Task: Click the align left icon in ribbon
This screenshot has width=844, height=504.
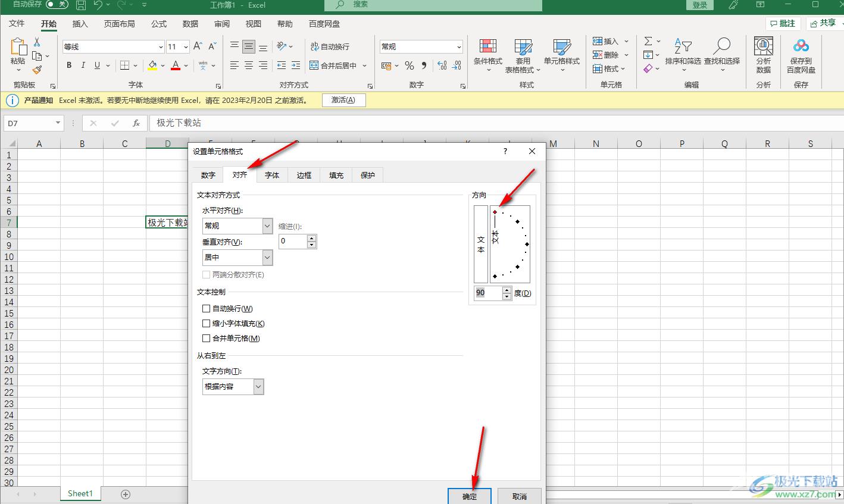Action: point(235,65)
